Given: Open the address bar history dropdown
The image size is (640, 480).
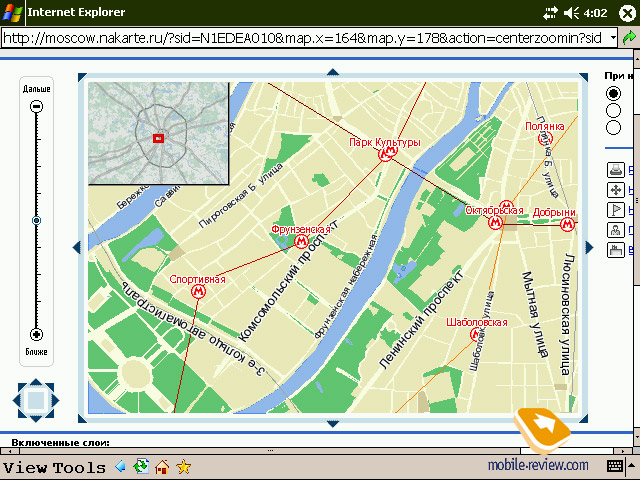Looking at the screenshot, I should pos(613,38).
